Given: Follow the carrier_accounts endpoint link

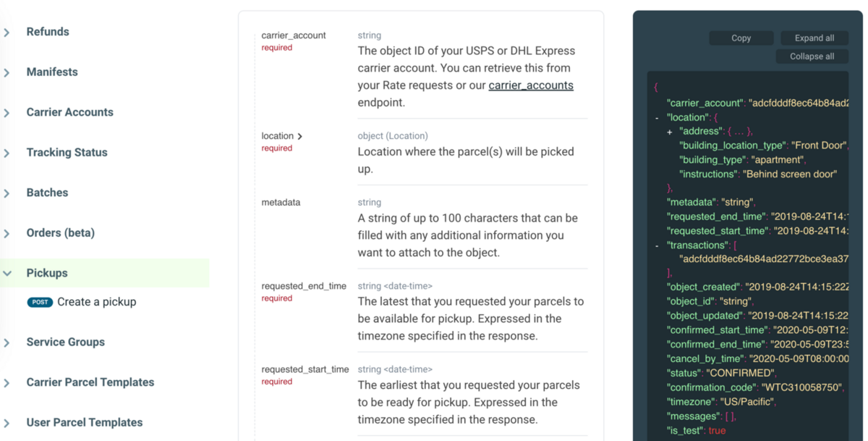Looking at the screenshot, I should [531, 85].
